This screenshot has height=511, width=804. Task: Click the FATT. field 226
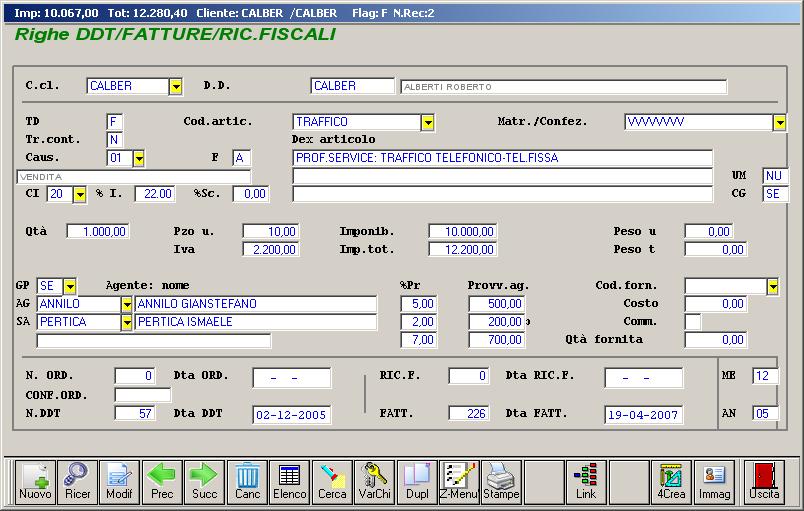(x=469, y=413)
